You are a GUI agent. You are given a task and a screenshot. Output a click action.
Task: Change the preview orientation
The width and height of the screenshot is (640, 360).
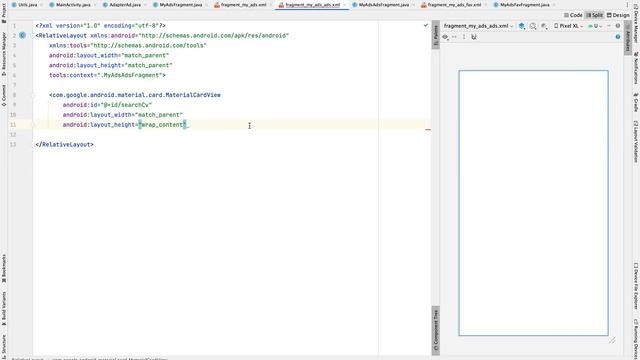533,26
